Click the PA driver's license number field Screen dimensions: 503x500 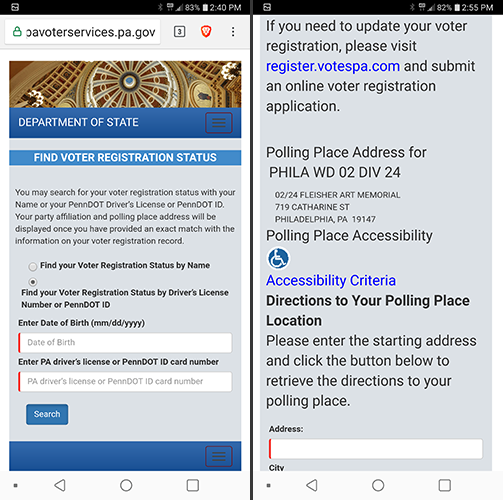pyautogui.click(x=125, y=381)
